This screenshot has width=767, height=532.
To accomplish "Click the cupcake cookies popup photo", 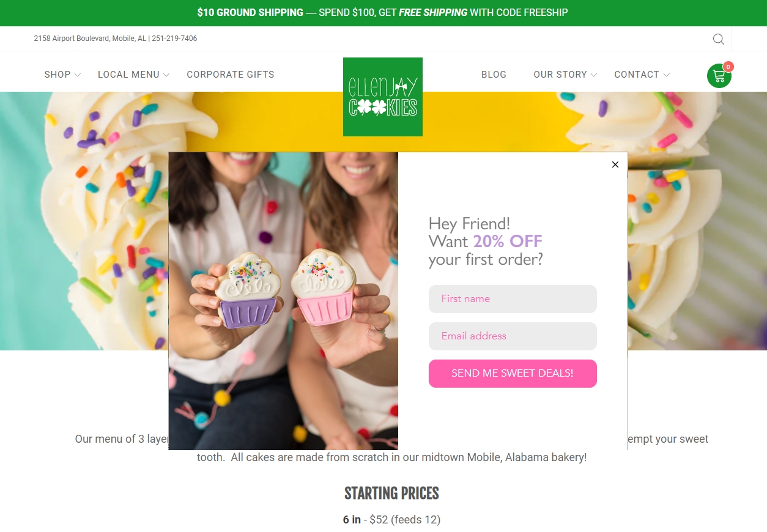I will click(x=283, y=301).
